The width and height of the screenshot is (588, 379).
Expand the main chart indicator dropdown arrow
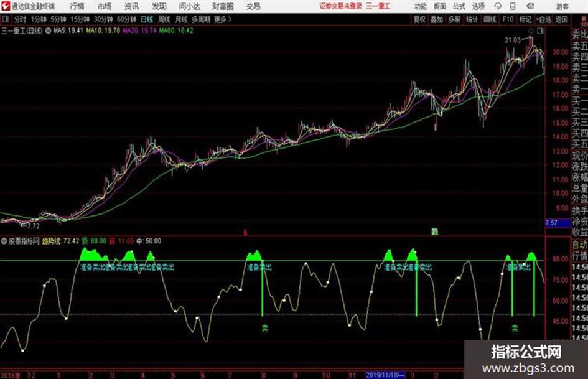[48, 30]
